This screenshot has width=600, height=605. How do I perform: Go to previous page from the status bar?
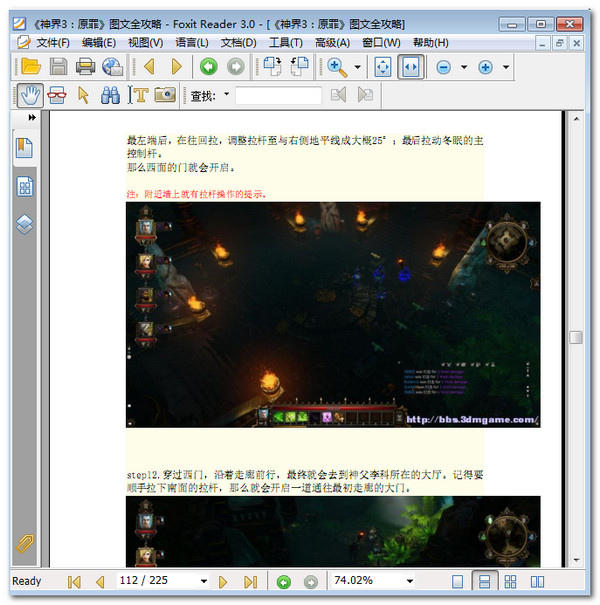click(100, 582)
